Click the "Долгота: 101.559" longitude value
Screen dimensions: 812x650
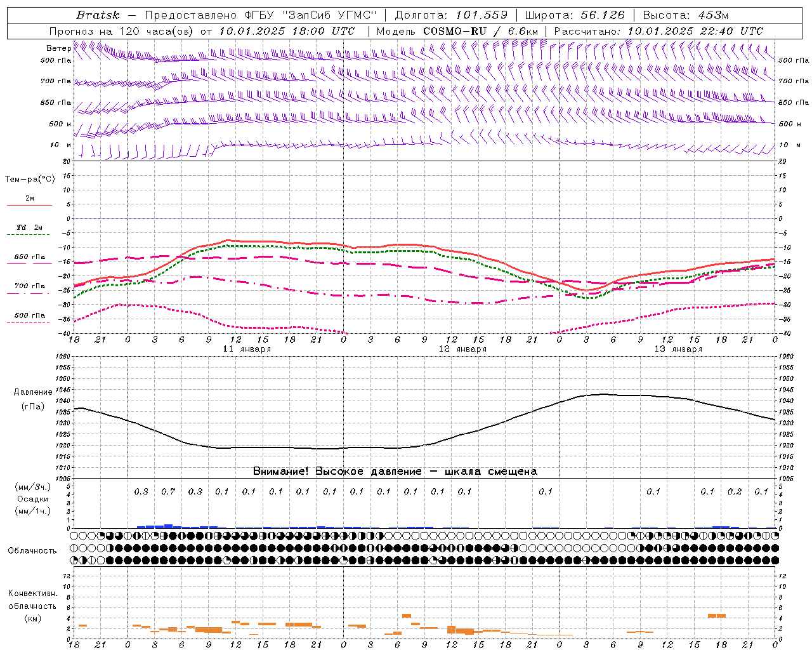pyautogui.click(x=451, y=15)
